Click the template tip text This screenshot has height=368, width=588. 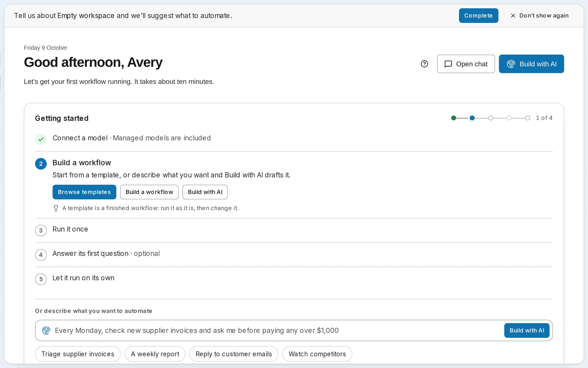pos(150,208)
